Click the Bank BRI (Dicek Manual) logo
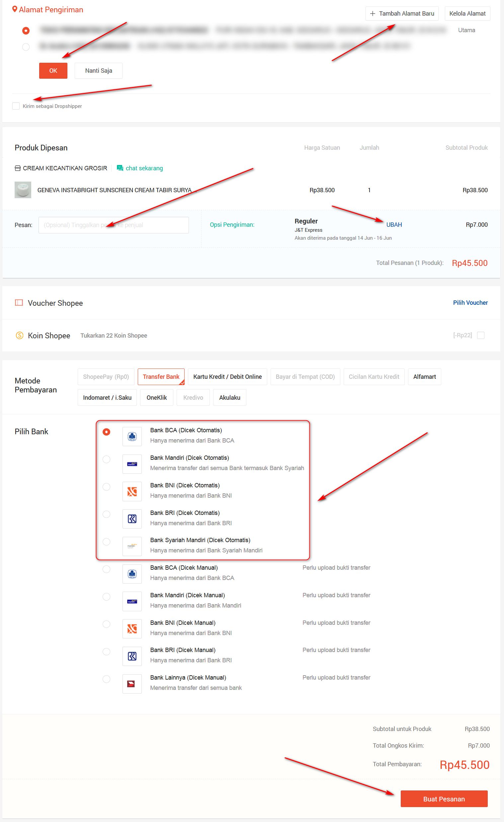Viewport: 504px width, 822px height. (132, 656)
